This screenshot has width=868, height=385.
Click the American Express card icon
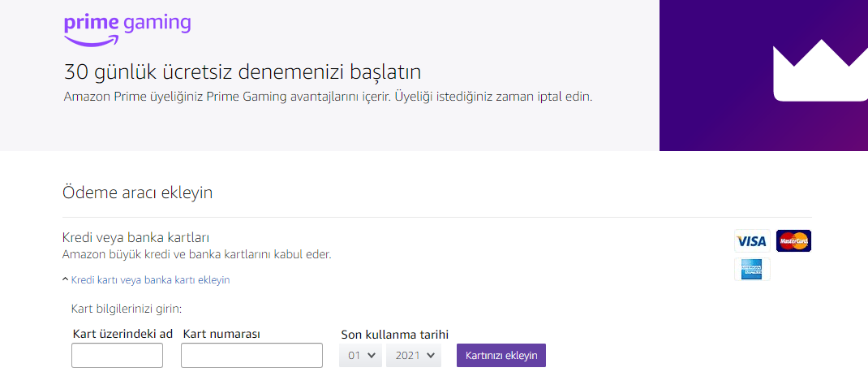(752, 269)
